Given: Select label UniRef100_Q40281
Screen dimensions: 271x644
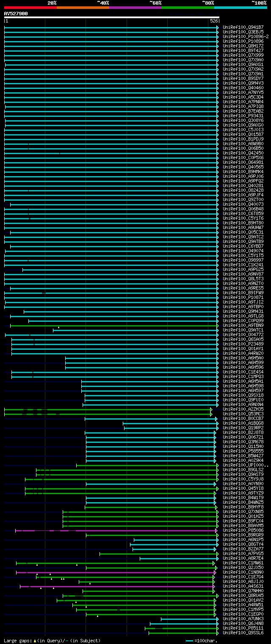Looking at the screenshot, I should tap(243, 186).
